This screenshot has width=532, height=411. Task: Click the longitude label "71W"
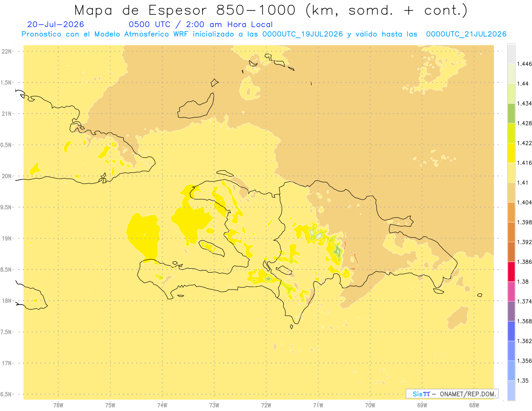point(318,405)
